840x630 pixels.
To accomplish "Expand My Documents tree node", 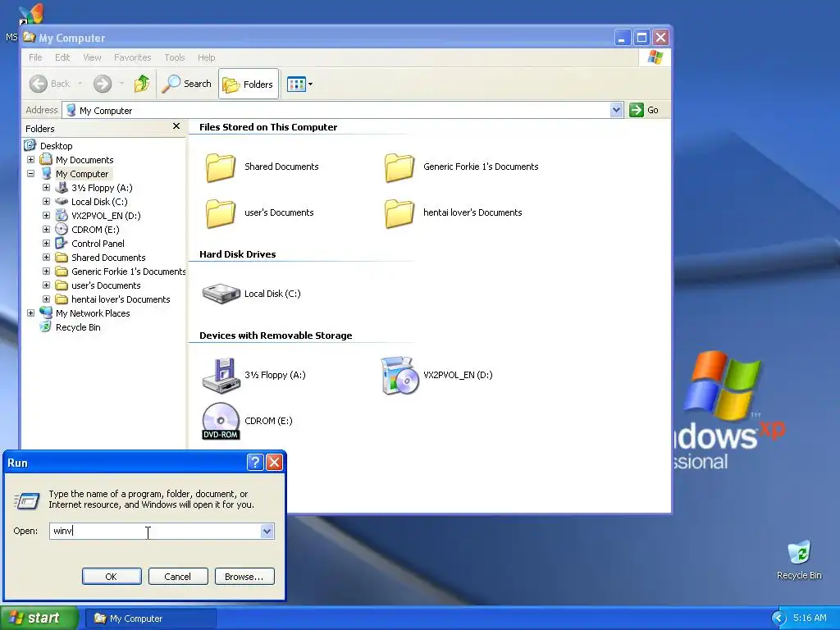I will coord(30,160).
